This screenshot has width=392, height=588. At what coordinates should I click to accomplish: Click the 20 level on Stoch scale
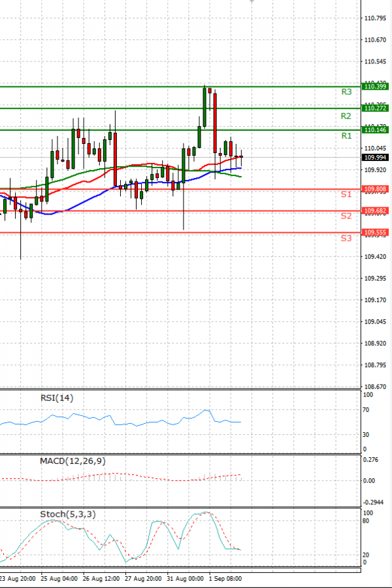click(366, 555)
